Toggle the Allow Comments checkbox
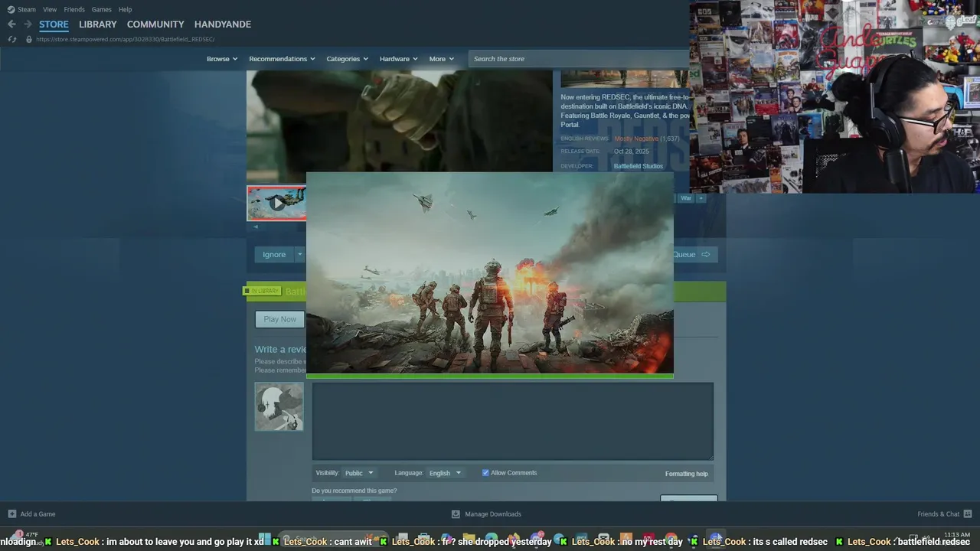Image resolution: width=980 pixels, height=551 pixels. pyautogui.click(x=485, y=473)
